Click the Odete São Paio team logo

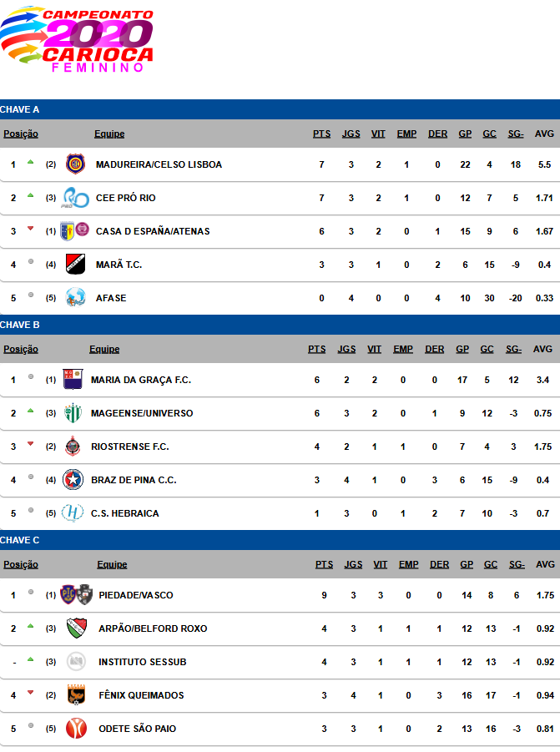(x=77, y=729)
